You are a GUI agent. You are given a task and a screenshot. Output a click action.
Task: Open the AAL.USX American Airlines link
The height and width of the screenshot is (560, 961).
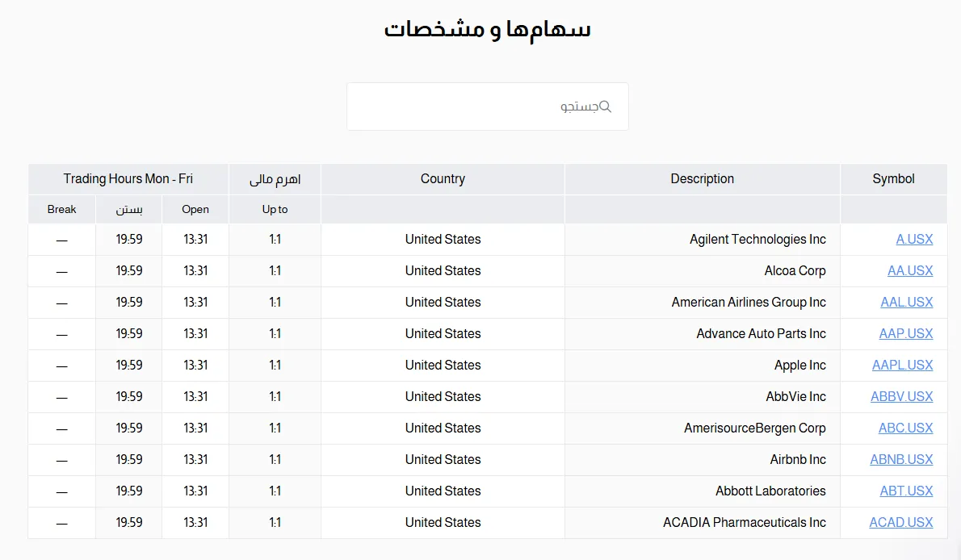pos(906,302)
